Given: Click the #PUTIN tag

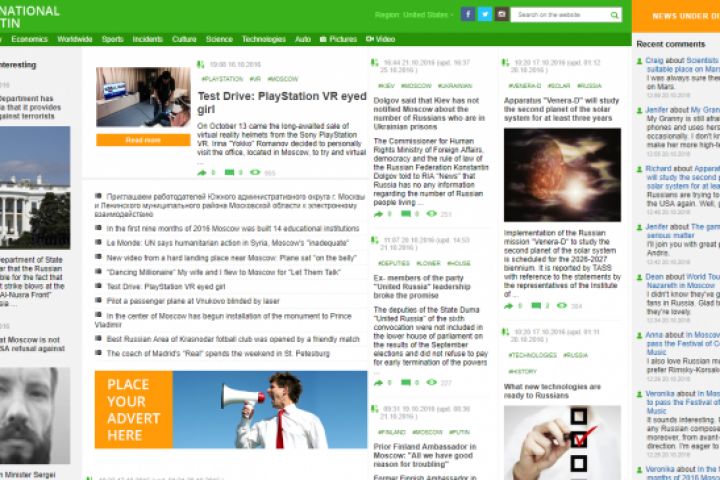Looking at the screenshot, I should pyautogui.click(x=459, y=432).
